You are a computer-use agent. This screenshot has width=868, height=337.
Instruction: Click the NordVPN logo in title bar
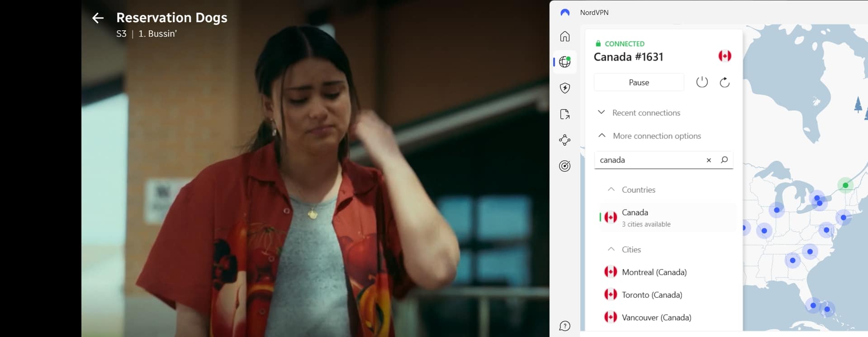pyautogui.click(x=565, y=13)
